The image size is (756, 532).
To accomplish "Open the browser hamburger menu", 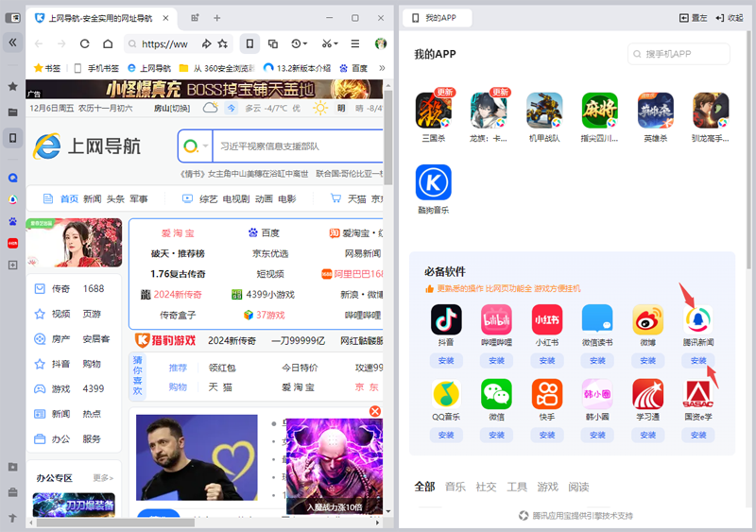I will tap(355, 43).
